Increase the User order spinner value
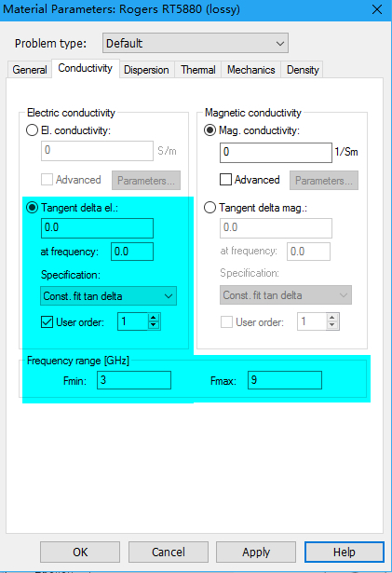Image resolution: width=392 pixels, height=573 pixels. tap(154, 318)
